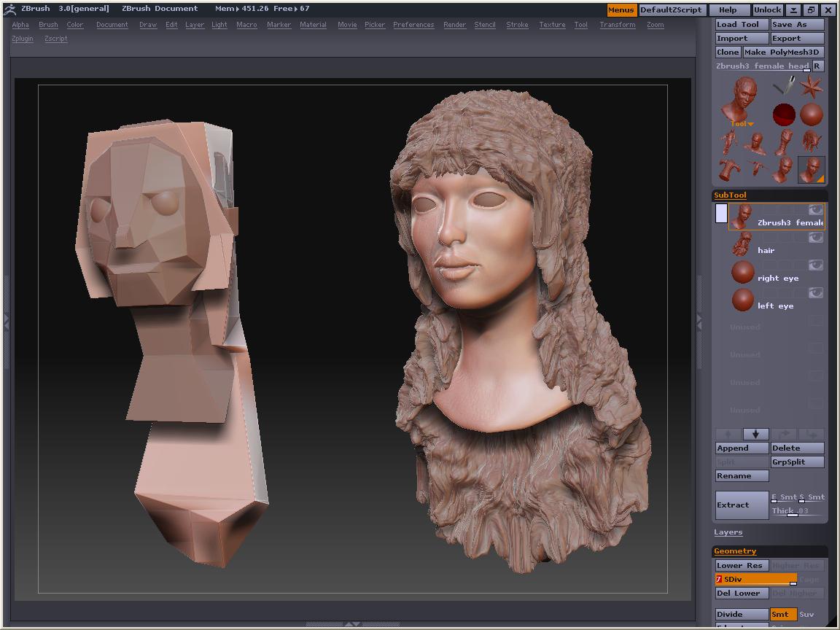Toggle the Menus button in title bar
This screenshot has height=630, width=840.
point(621,9)
